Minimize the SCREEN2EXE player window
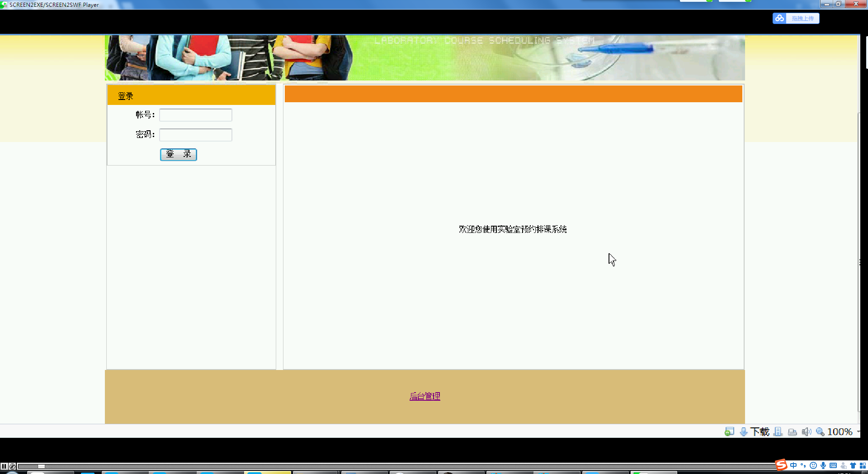The height and width of the screenshot is (474, 868). click(x=827, y=4)
